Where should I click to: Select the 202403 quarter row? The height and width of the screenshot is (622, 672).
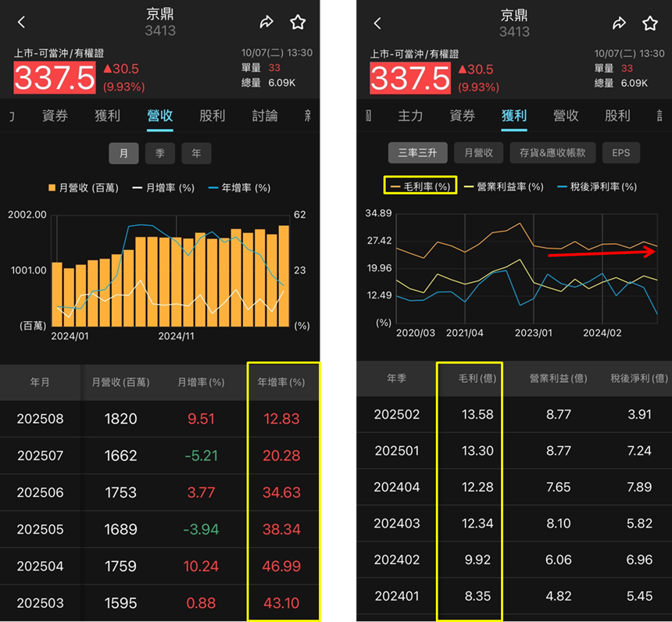pyautogui.click(x=514, y=524)
